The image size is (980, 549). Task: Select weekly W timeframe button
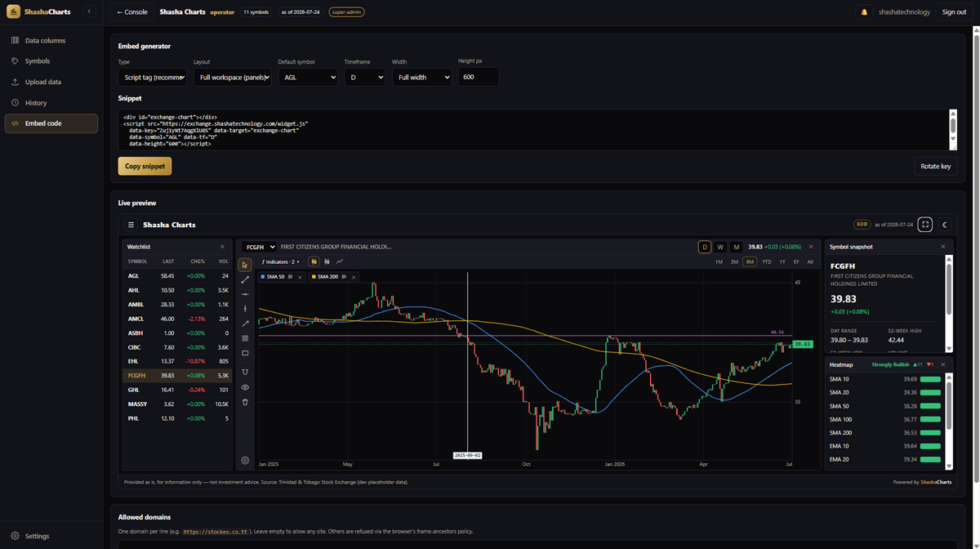(720, 247)
